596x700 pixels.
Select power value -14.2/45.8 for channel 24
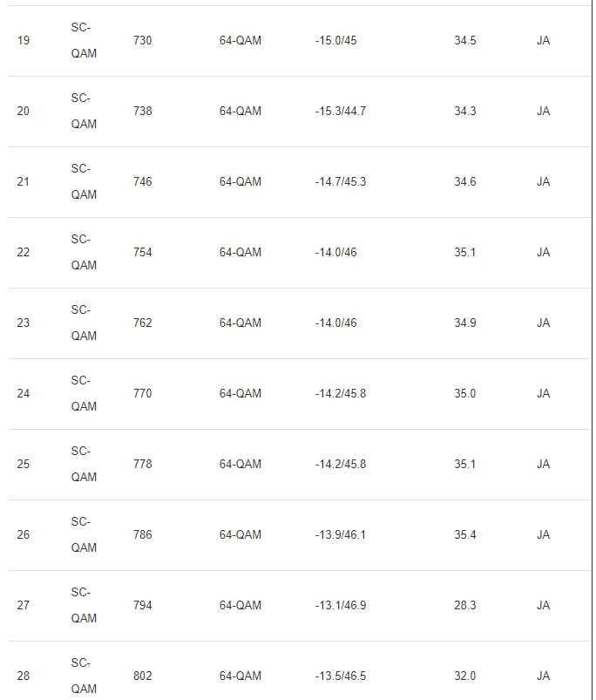[341, 394]
